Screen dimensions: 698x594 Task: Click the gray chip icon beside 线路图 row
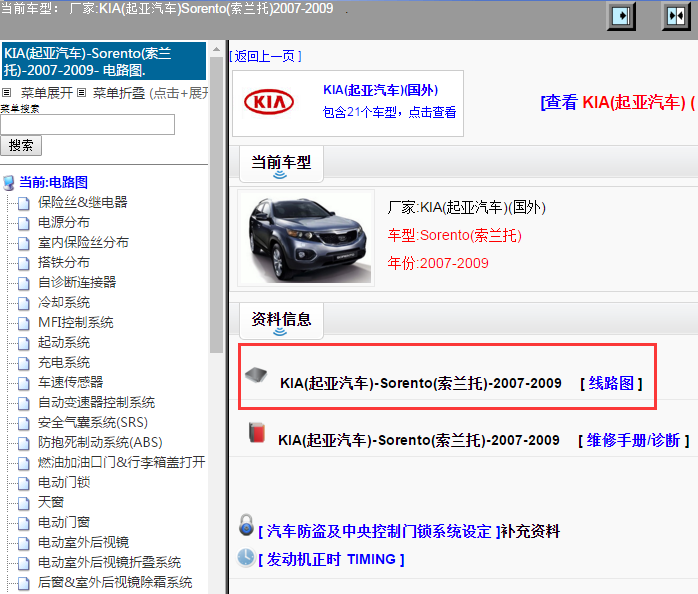click(x=256, y=375)
